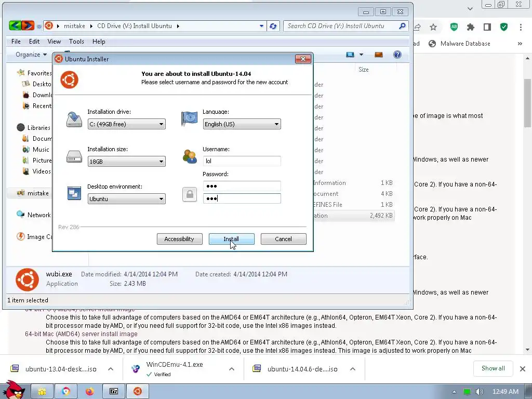Expand options for ubuntu-13.04 download
Image resolution: width=532 pixels, height=399 pixels.
(x=111, y=369)
